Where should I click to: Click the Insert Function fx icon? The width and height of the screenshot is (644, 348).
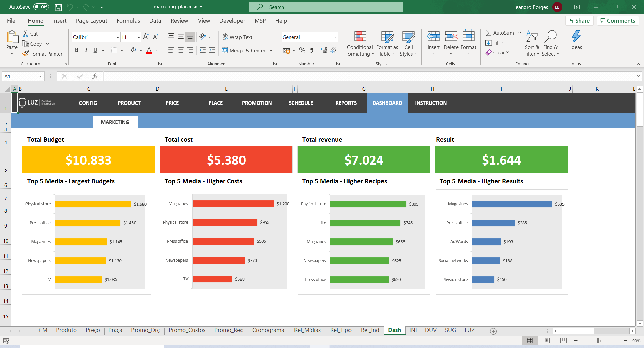click(x=95, y=76)
